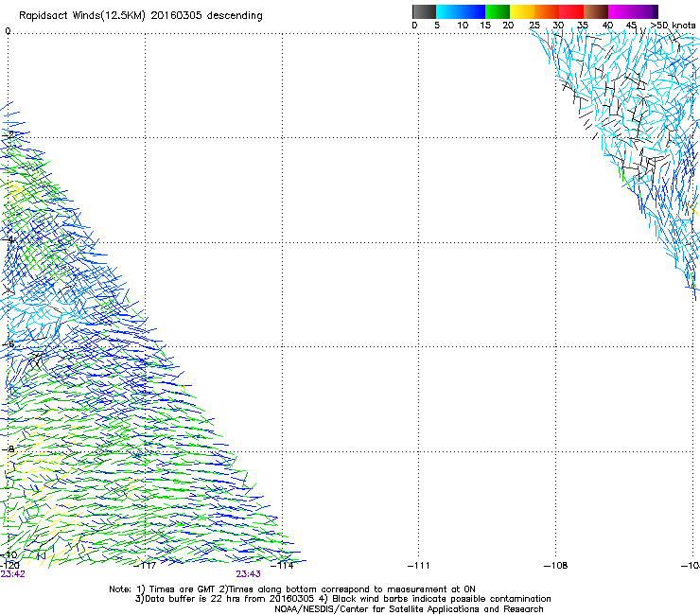Click the 'Times are GMT' note line
Screen dimensions: 700x615
pyautogui.click(x=292, y=589)
